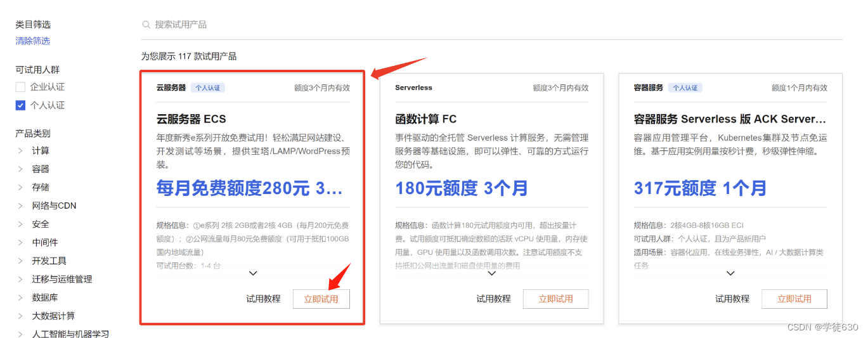This screenshot has height=338, width=868.
Task: Open 试用教程 for 函数计算 FC
Action: (x=493, y=299)
